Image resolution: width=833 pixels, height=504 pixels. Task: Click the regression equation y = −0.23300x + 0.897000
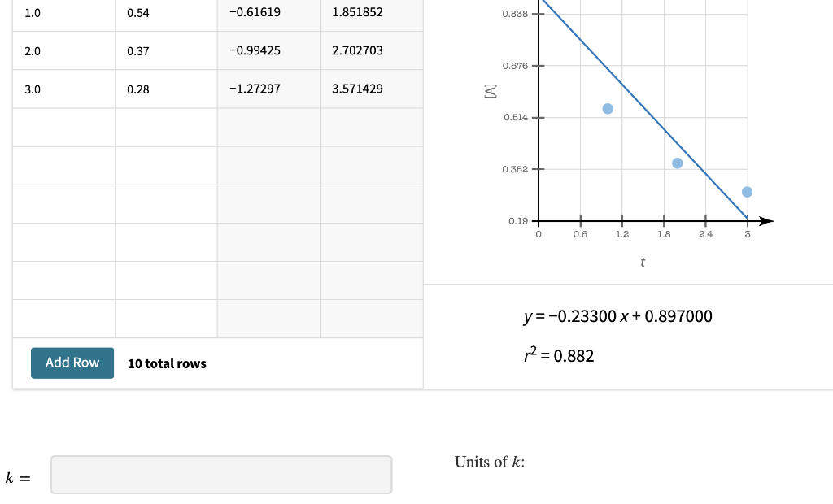point(618,316)
